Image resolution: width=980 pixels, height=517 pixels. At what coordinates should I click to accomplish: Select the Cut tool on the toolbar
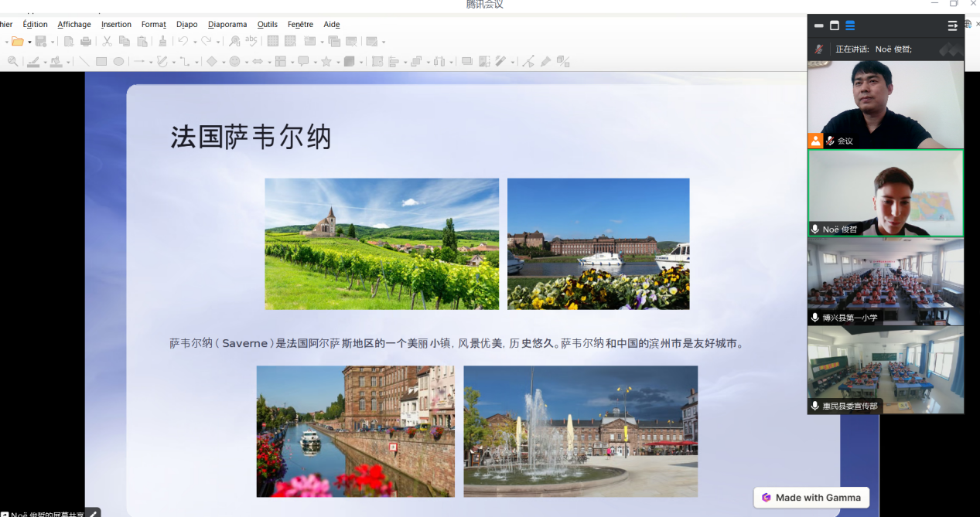[107, 41]
